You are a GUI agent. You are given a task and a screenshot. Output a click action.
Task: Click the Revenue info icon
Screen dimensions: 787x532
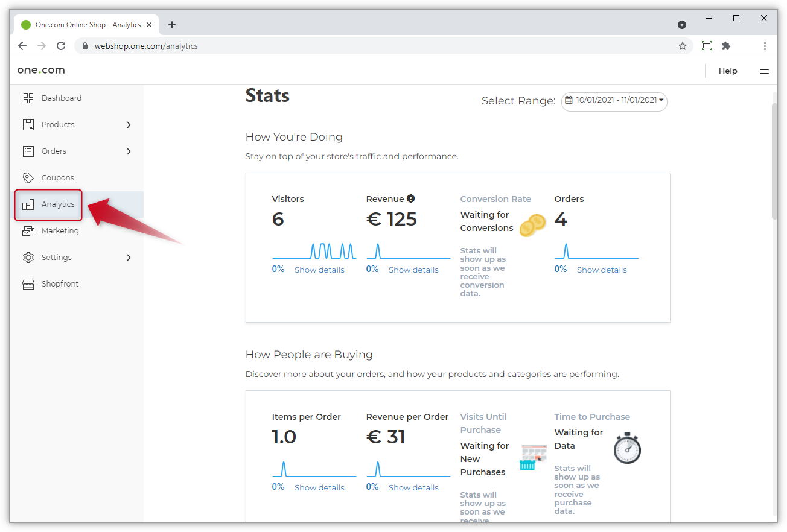pos(411,198)
